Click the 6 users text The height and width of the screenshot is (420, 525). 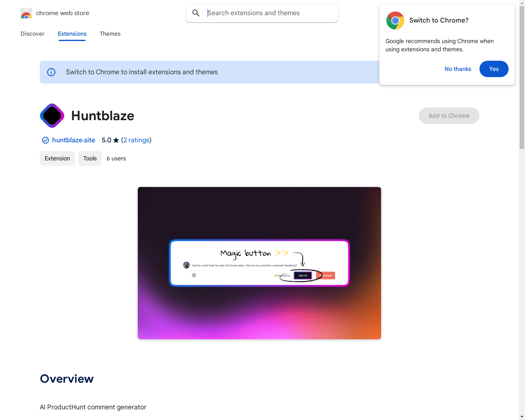[x=116, y=158]
